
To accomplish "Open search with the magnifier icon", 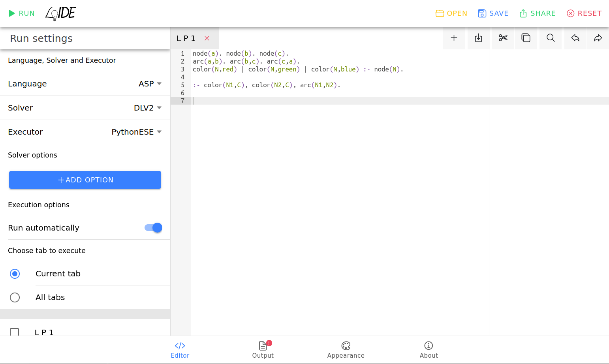I will (x=551, y=38).
